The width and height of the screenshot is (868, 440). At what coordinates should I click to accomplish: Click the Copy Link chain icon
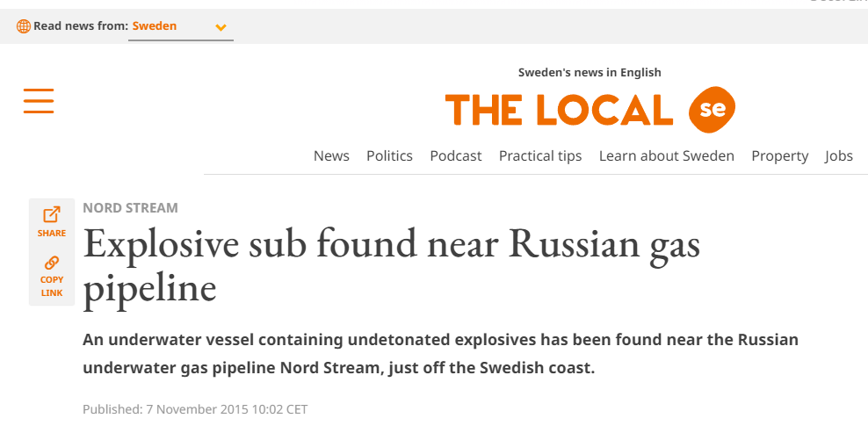(52, 263)
